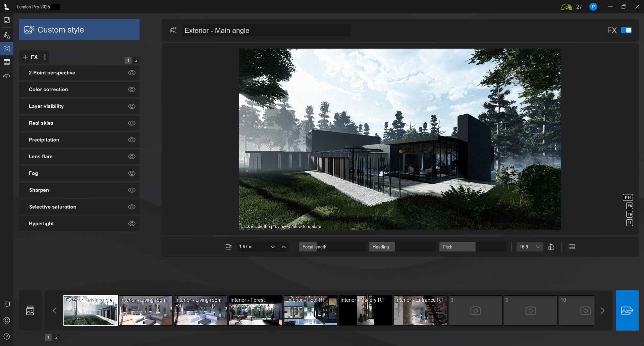Switch to Build mode in the sidebar
Viewport: 644px width, 346px height.
[7, 35]
